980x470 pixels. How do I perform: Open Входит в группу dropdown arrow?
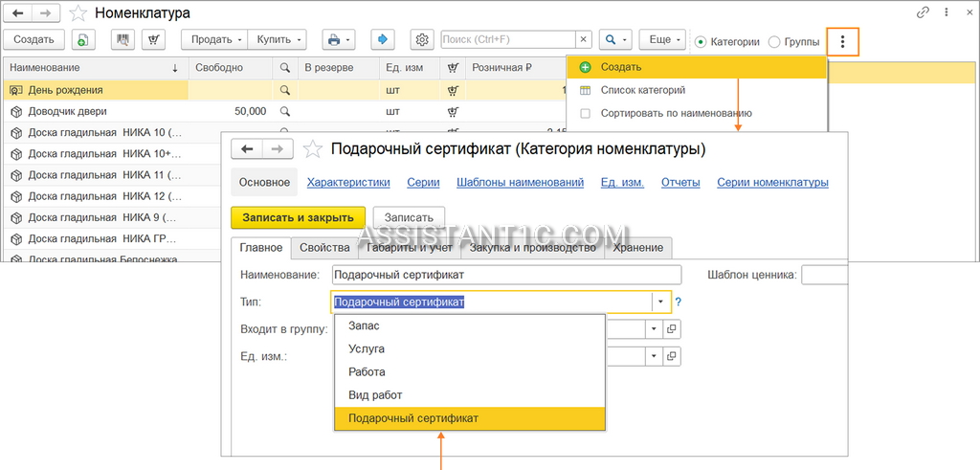(655, 328)
